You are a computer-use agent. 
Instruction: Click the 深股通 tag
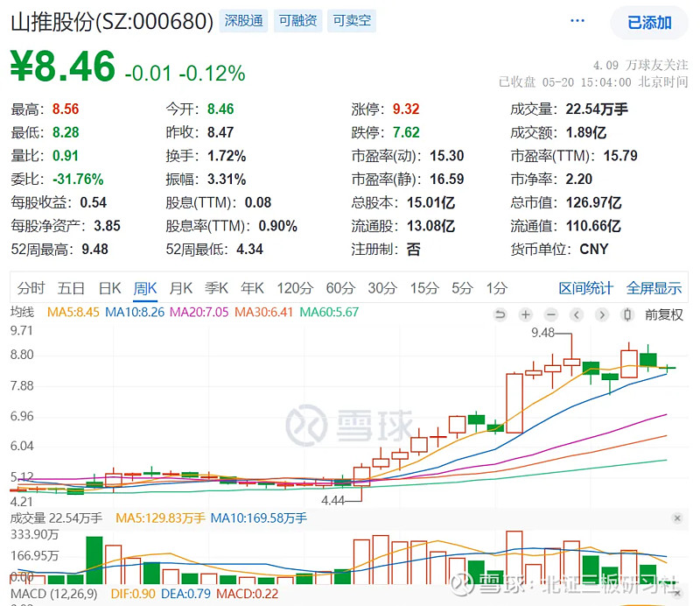pyautogui.click(x=243, y=20)
